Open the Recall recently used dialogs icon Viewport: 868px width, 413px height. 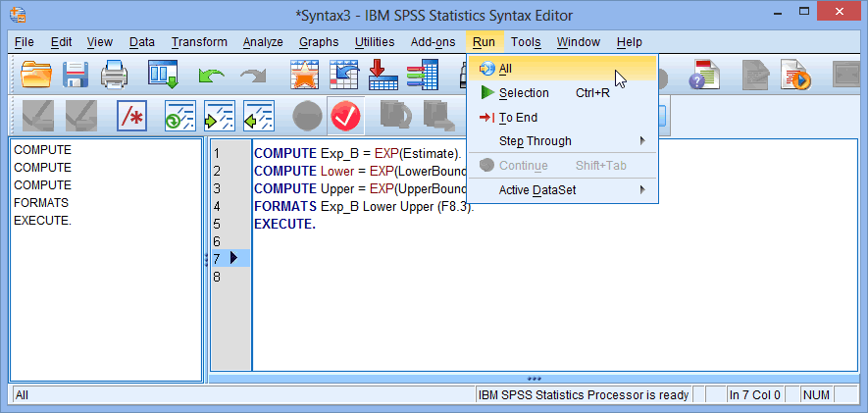click(x=163, y=75)
